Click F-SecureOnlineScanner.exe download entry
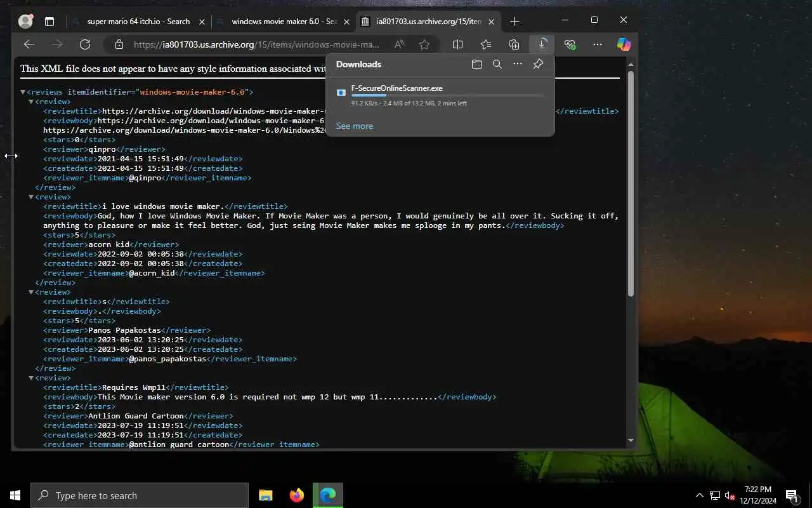Image resolution: width=812 pixels, height=508 pixels. pyautogui.click(x=440, y=95)
